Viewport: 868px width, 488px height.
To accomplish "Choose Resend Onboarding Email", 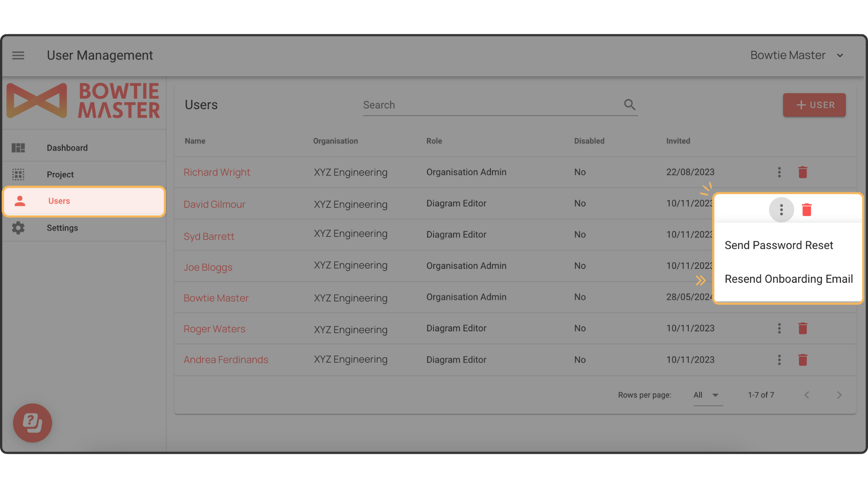I will 789,279.
